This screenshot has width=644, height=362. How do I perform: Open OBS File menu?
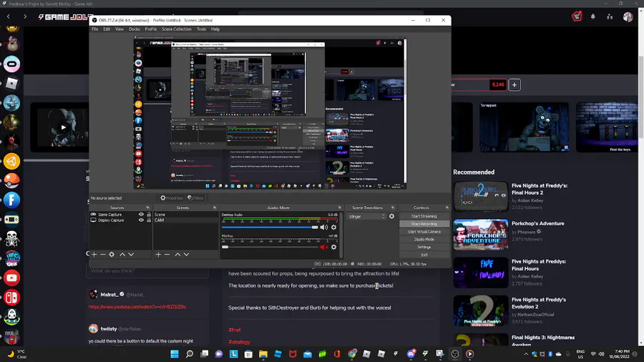coord(95,29)
